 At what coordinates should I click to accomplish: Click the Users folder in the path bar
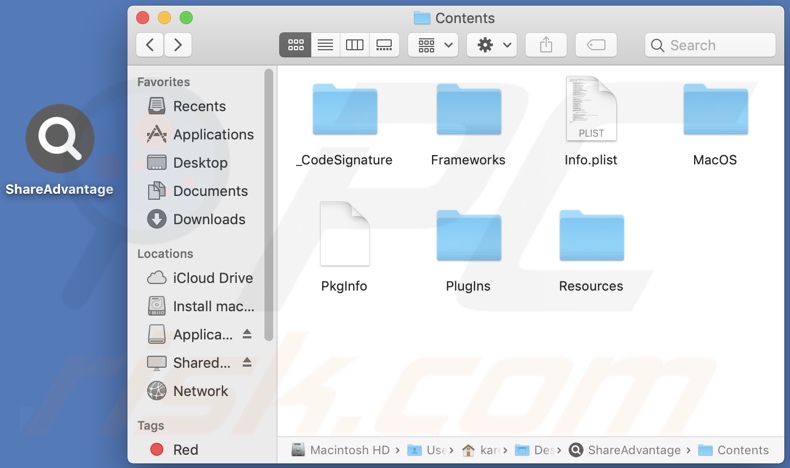[x=426, y=450]
